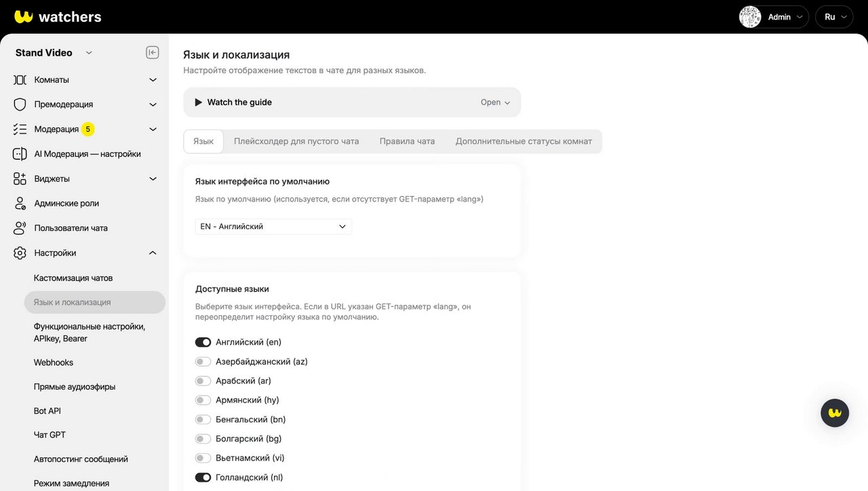Disable the Английский (en) language toggle
This screenshot has width=868, height=491.
[203, 342]
